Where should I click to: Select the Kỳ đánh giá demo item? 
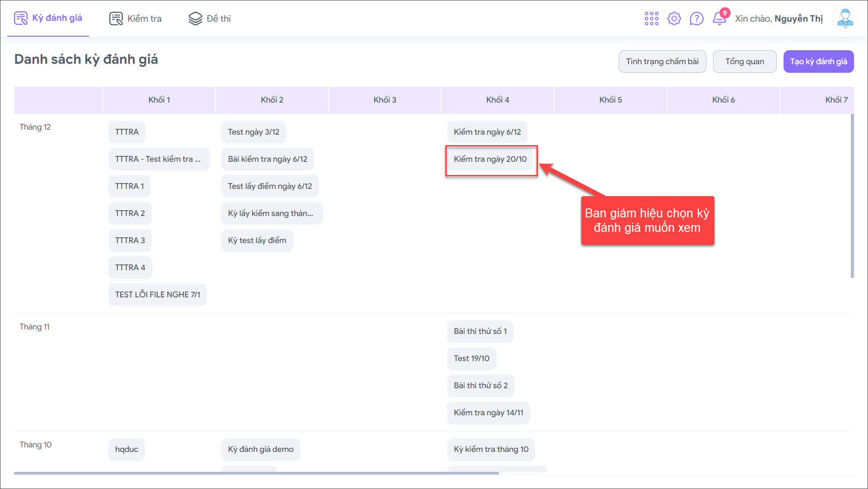tap(261, 449)
